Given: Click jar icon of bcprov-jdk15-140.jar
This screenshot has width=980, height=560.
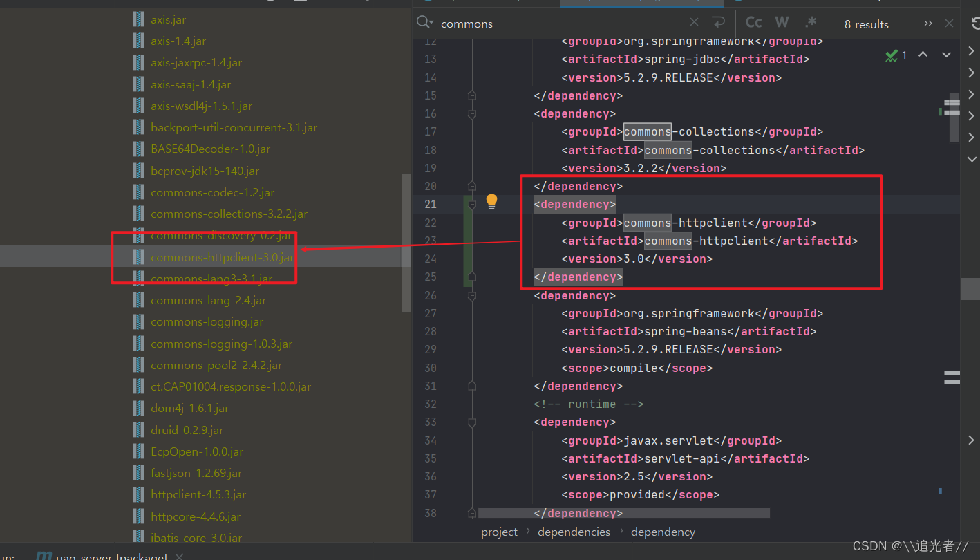Looking at the screenshot, I should coord(139,171).
